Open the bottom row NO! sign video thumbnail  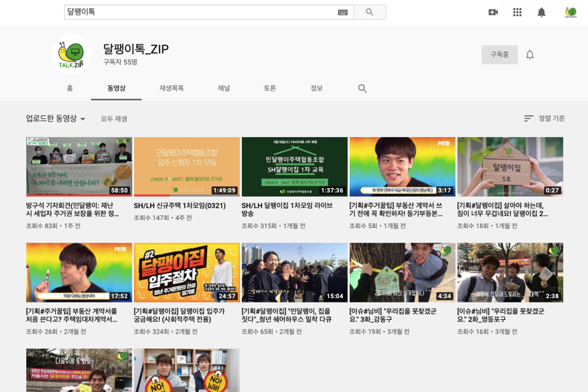tap(187, 370)
